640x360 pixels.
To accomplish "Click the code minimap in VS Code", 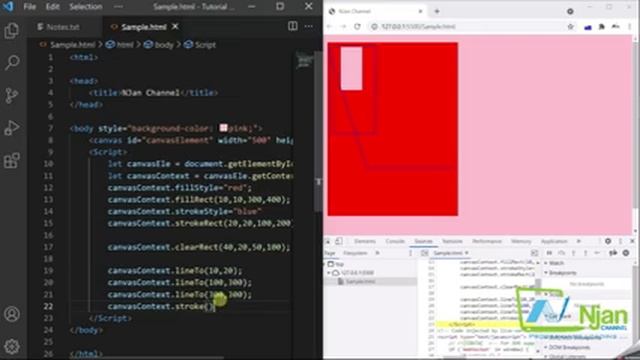I will click(x=304, y=61).
